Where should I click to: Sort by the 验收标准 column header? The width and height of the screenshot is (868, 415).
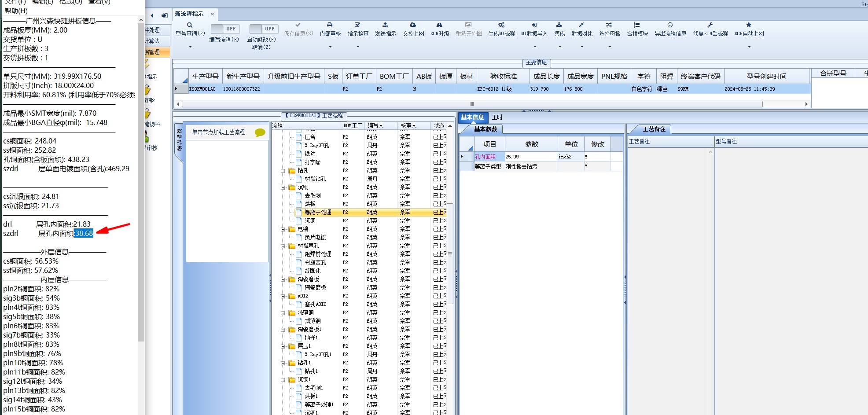pos(504,76)
